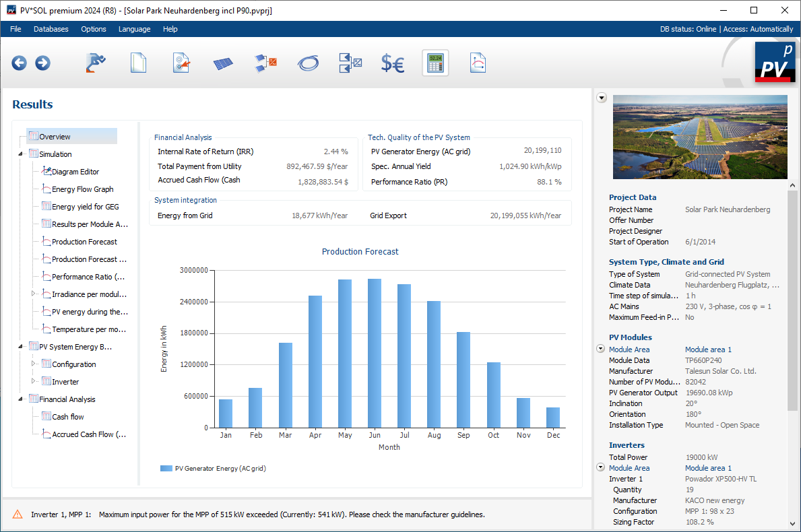The height and width of the screenshot is (532, 801).
Task: Click the Spec. Annual Yield value
Action: click(x=530, y=166)
